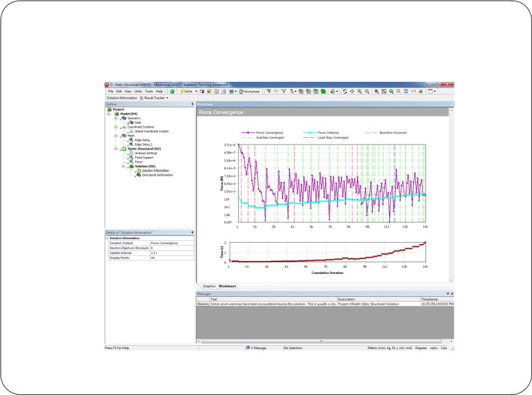The width and height of the screenshot is (532, 395).
Task: Open the dropdown arrow beside Solve
Action: (x=196, y=91)
